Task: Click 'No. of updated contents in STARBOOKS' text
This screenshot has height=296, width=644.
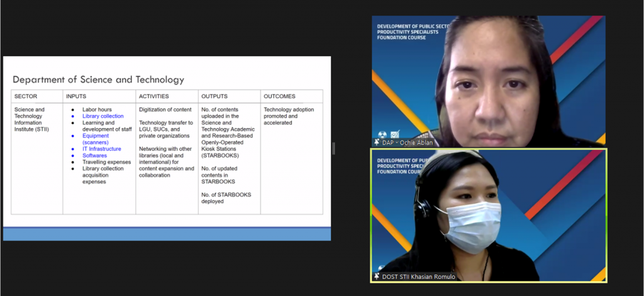Action: tap(219, 175)
